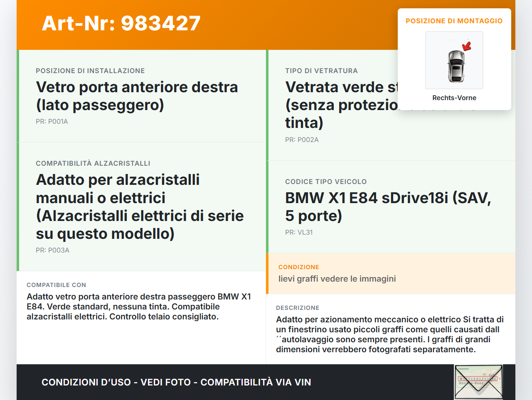Click the orange "CONDIZIONE" label

pyautogui.click(x=299, y=267)
